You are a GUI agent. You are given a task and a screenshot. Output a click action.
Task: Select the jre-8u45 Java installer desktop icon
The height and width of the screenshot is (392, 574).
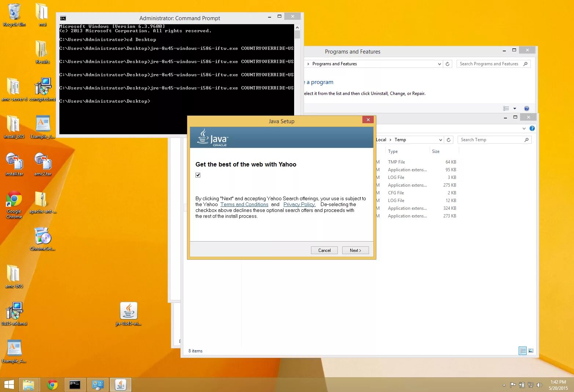pos(128,314)
